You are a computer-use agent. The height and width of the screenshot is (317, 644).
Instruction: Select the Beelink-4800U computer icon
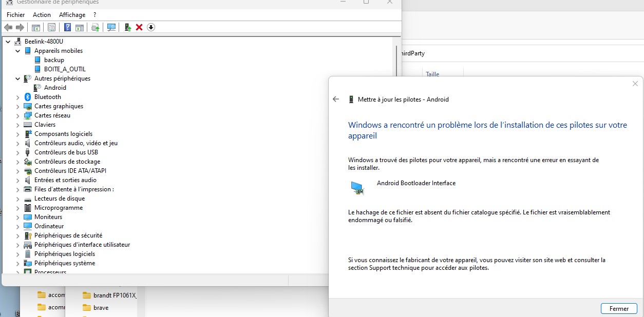point(18,42)
